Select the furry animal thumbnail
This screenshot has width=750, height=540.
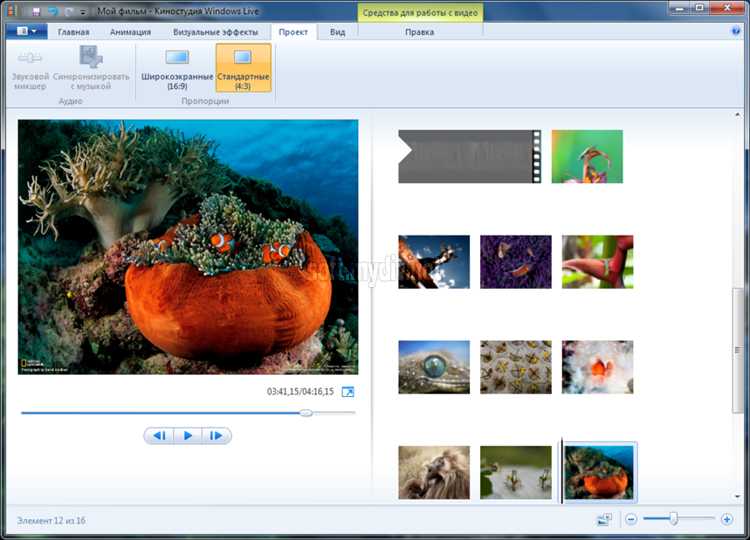[x=434, y=473]
